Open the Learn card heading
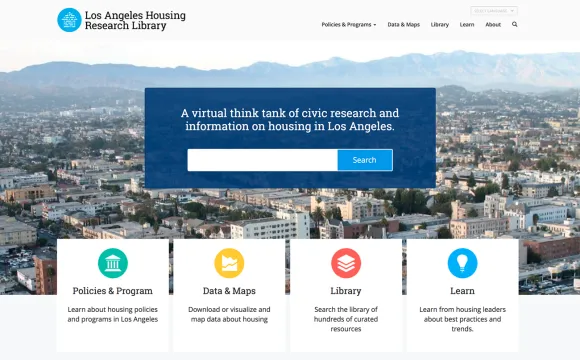The height and width of the screenshot is (360, 580). click(462, 291)
